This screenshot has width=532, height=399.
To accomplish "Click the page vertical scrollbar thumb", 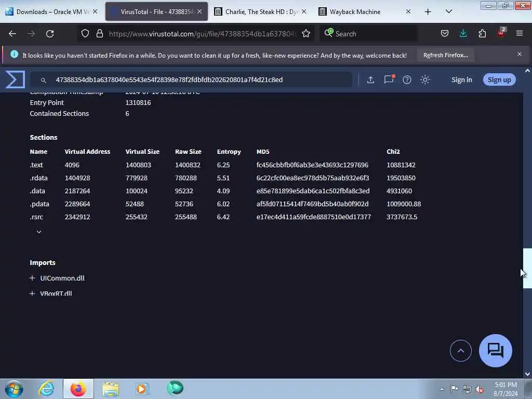I will point(527,268).
